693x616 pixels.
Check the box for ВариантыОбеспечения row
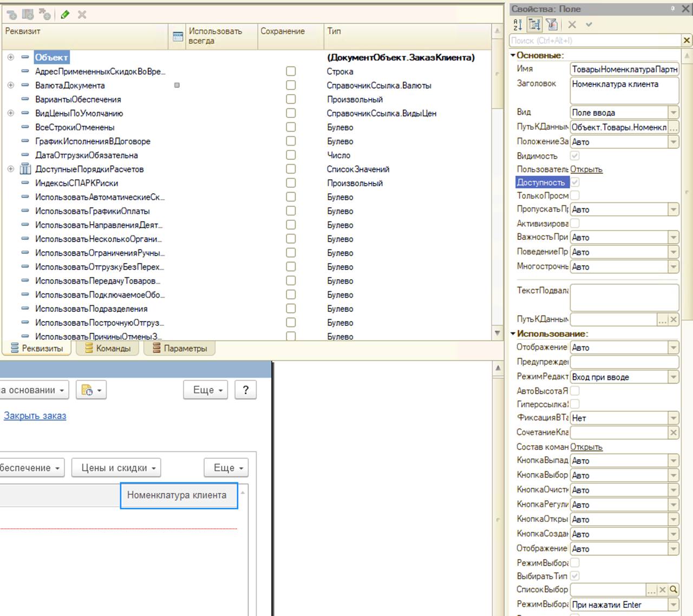click(x=291, y=100)
